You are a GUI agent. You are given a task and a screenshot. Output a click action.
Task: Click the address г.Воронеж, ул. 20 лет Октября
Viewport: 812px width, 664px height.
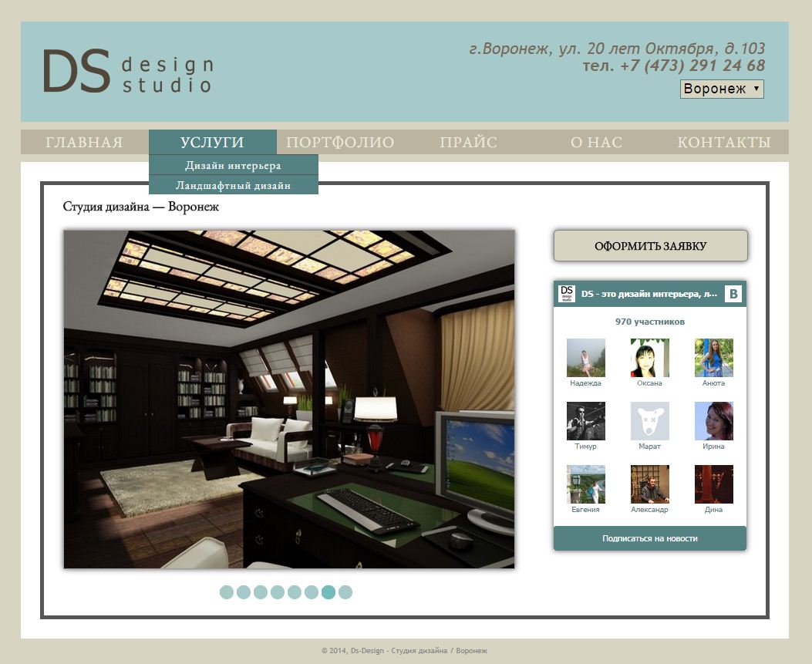(617, 49)
